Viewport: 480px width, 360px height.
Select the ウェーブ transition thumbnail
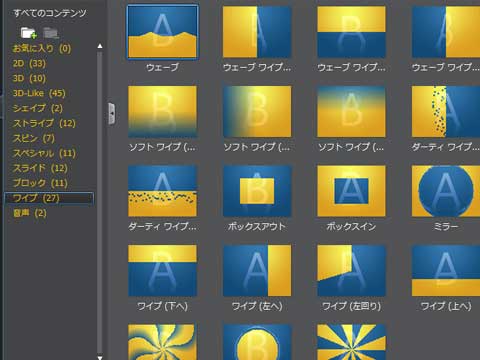(x=162, y=32)
